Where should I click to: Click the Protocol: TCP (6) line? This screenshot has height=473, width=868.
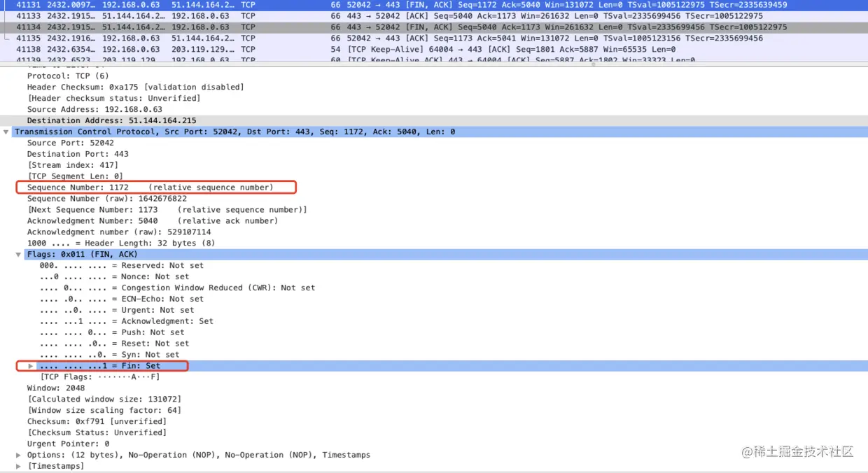(68, 76)
